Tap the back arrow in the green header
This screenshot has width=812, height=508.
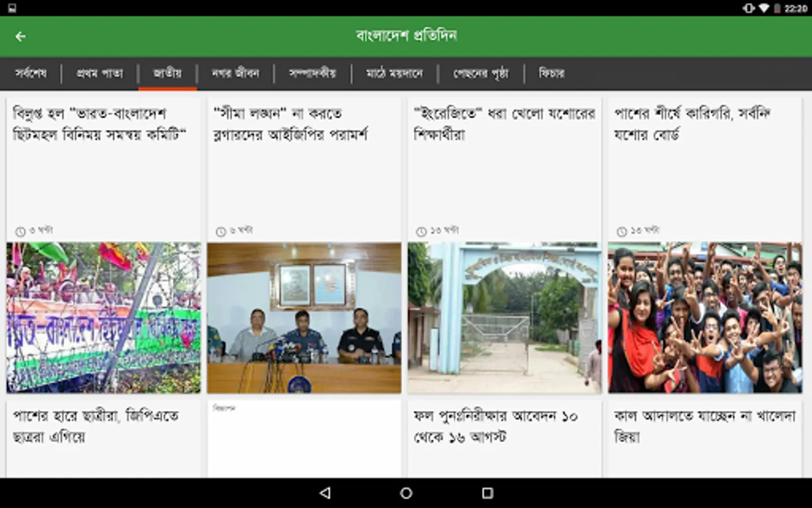[21, 37]
